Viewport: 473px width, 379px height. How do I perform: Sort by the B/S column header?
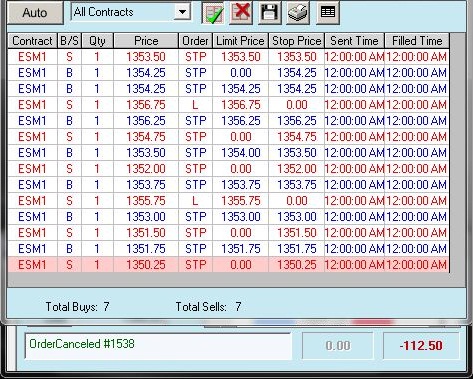pos(69,41)
